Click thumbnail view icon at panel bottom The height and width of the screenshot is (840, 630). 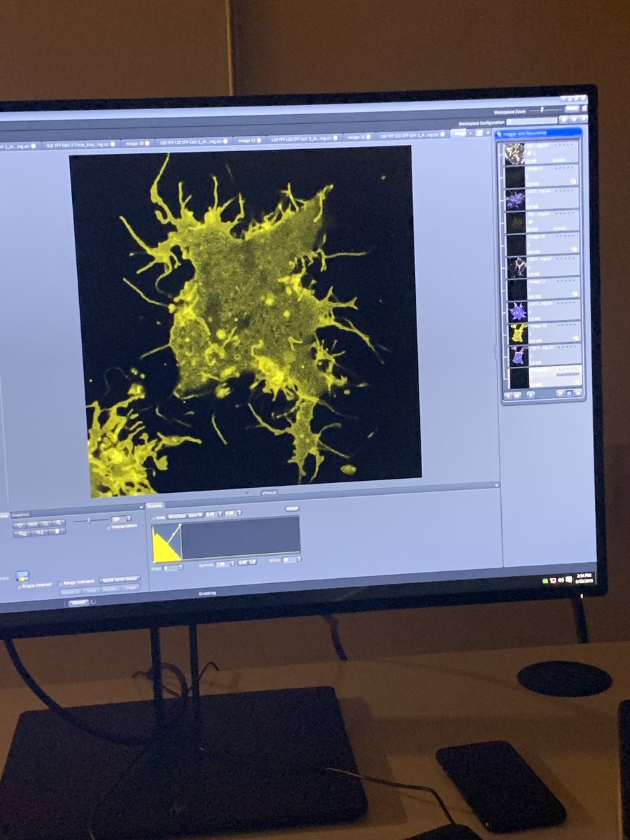click(569, 393)
